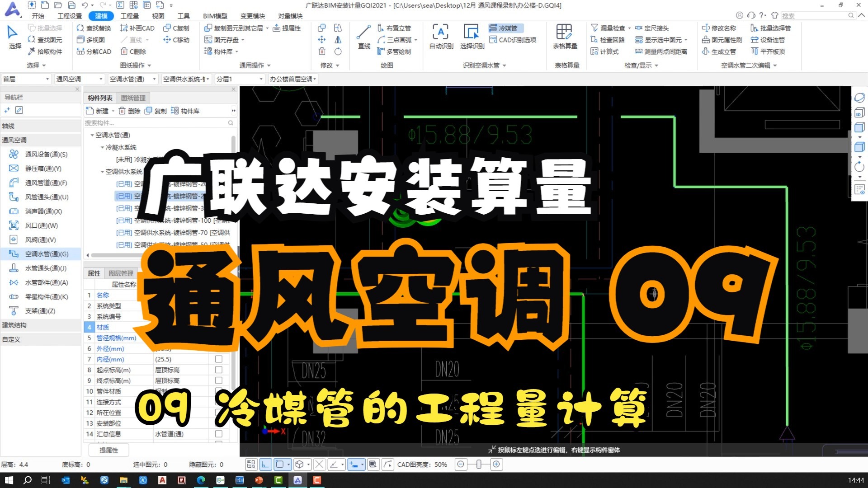Viewport: 868px width, 488px height.
Task: Open the 首层 floor dropdown
Action: click(48, 79)
